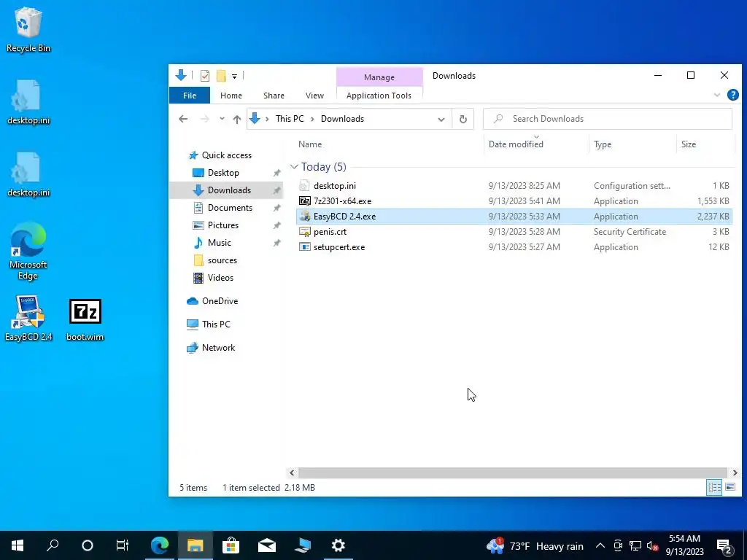
Task: Switch to the View ribbon tab
Action: [x=314, y=96]
